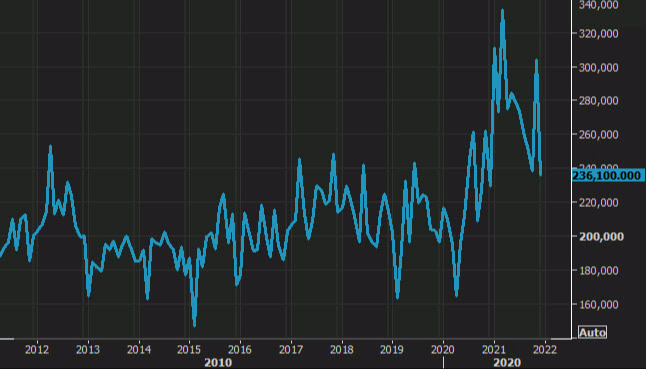Click the 320,000 y-axis label
This screenshot has height=369, width=646.
pyautogui.click(x=599, y=33)
